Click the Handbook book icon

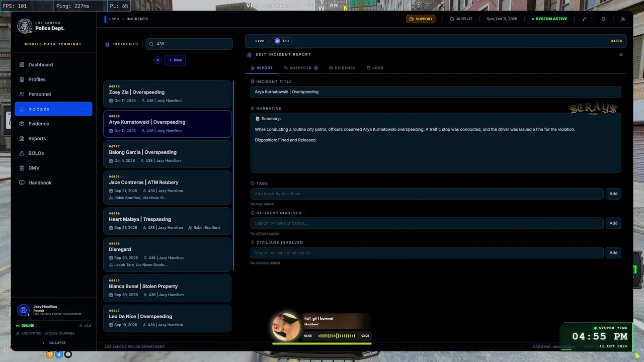(x=22, y=183)
